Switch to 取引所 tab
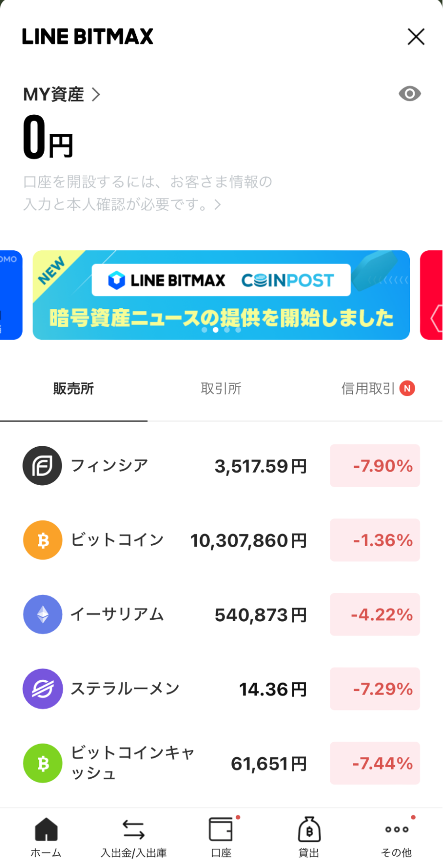 [x=221, y=389]
